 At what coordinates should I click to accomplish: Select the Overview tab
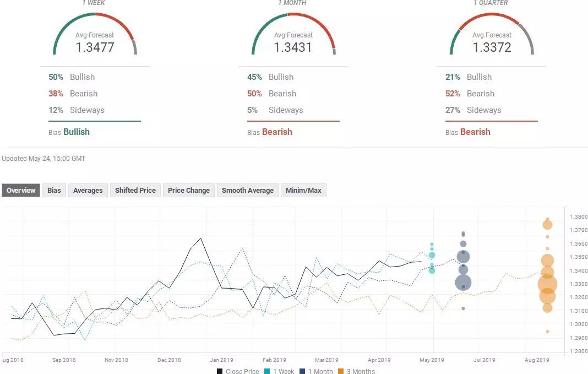pos(21,191)
